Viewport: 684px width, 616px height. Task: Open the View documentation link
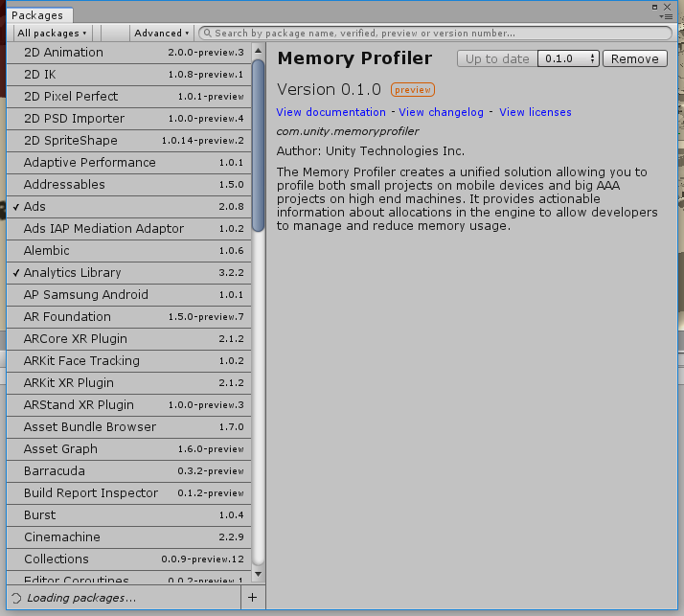click(x=331, y=112)
